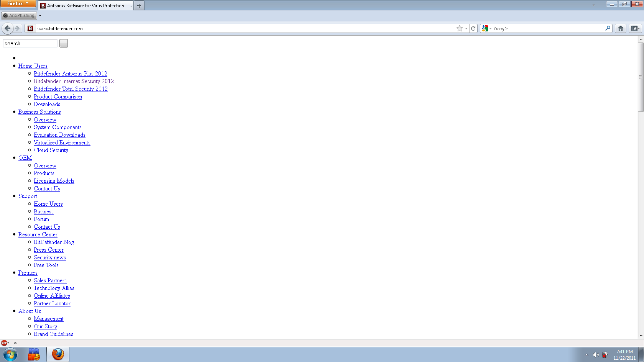Open the System Components link
This screenshot has height=362, width=644.
tap(58, 127)
